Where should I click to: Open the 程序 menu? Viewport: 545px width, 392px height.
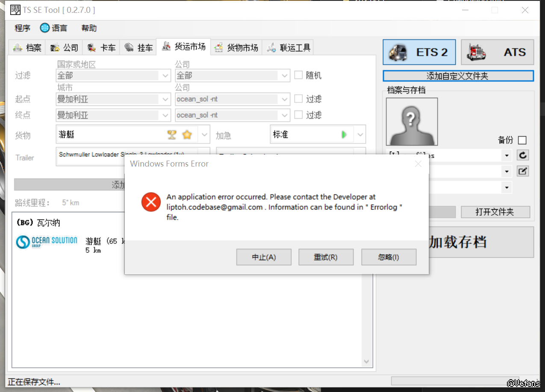[22, 28]
